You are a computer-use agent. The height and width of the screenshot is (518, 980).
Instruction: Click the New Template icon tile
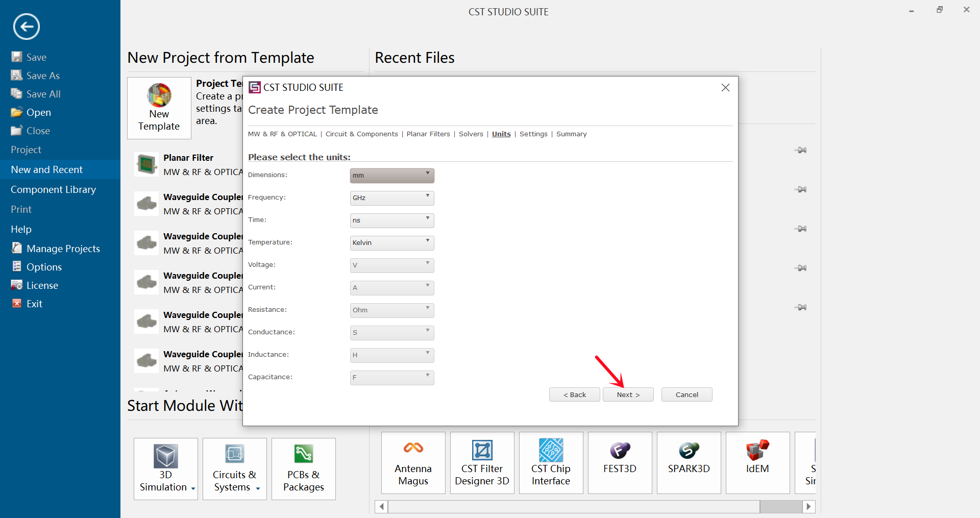[159, 108]
